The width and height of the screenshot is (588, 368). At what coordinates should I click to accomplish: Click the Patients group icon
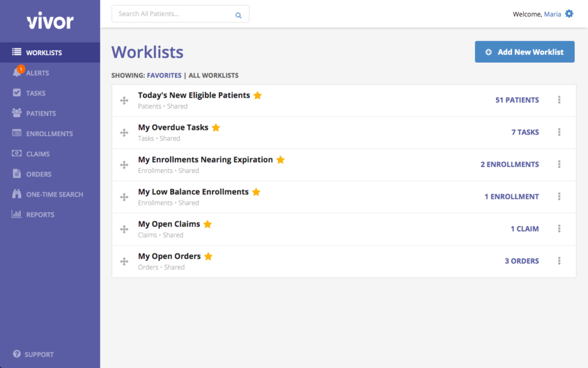pos(17,113)
